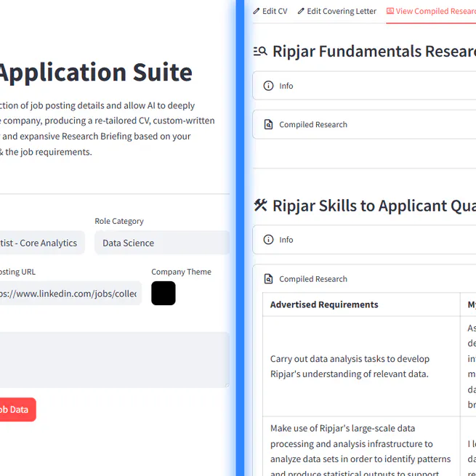Click the document-search icon in Skills Compiled Research
Image resolution: width=476 pixels, height=476 pixels.
pyautogui.click(x=268, y=278)
